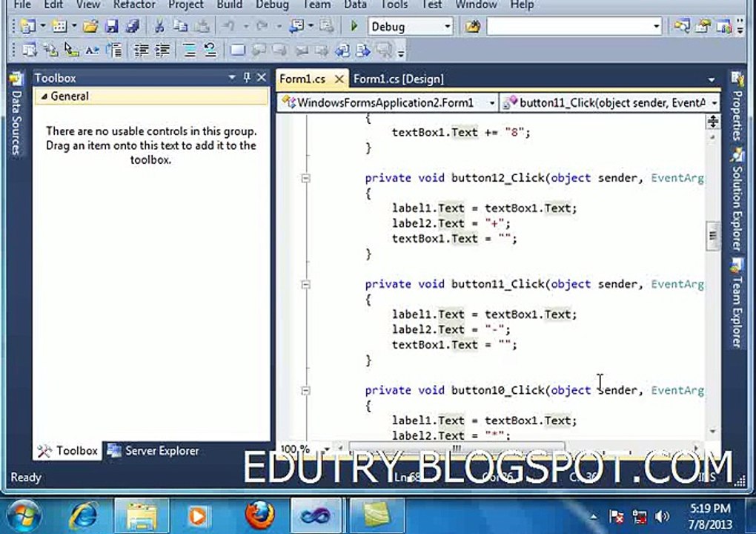Open the New Project dropdown arrow
The image size is (756, 534).
coord(43,26)
